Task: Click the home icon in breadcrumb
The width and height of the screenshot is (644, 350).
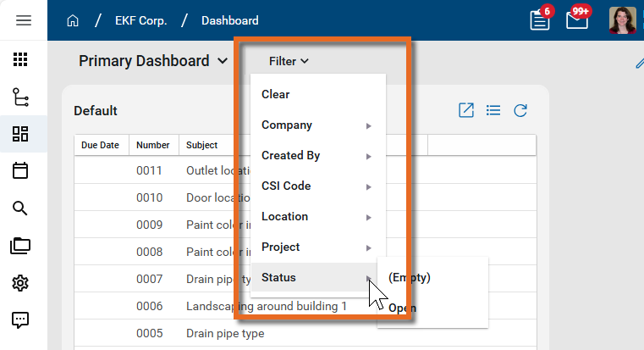Action: [x=73, y=20]
